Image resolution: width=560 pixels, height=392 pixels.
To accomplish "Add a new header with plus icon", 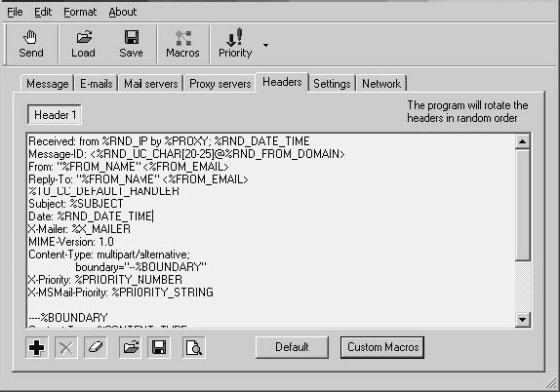I will pyautogui.click(x=37, y=347).
